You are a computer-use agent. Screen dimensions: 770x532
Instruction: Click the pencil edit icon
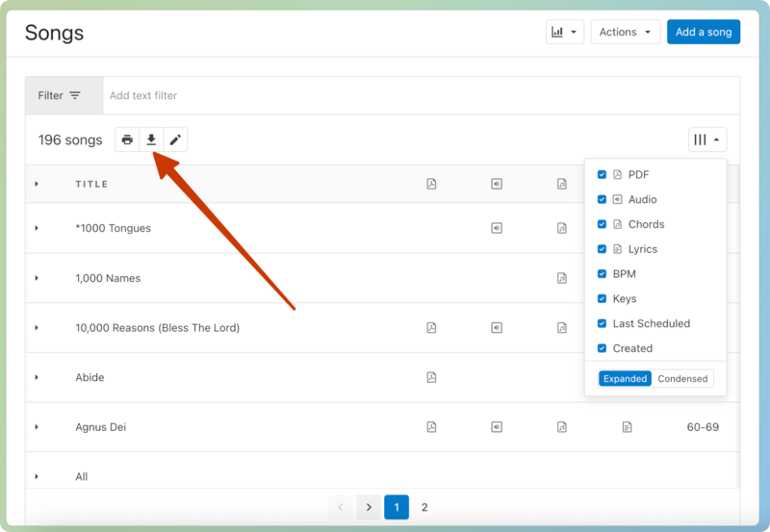175,140
